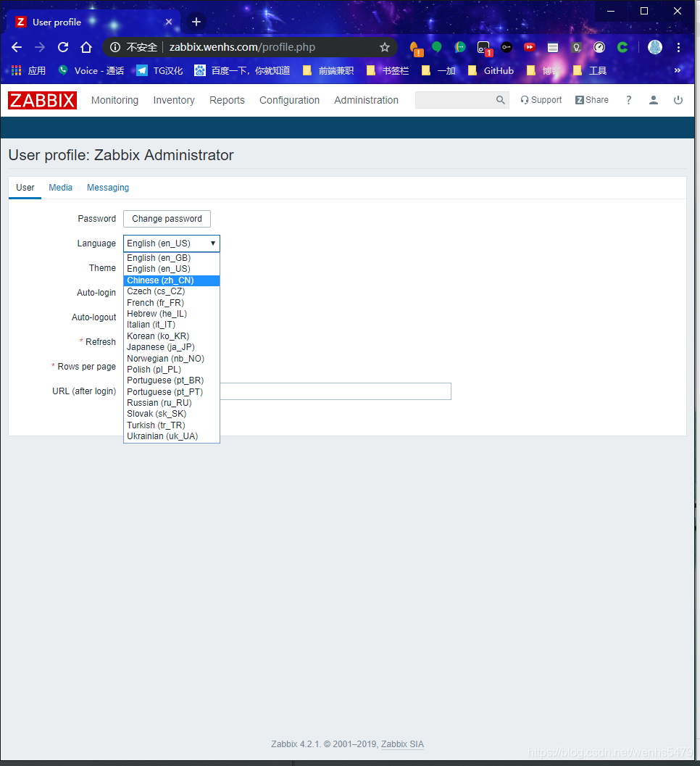Screen dimensions: 700x766
Task: Click the red YouTube-style extension icon
Action: 530,47
